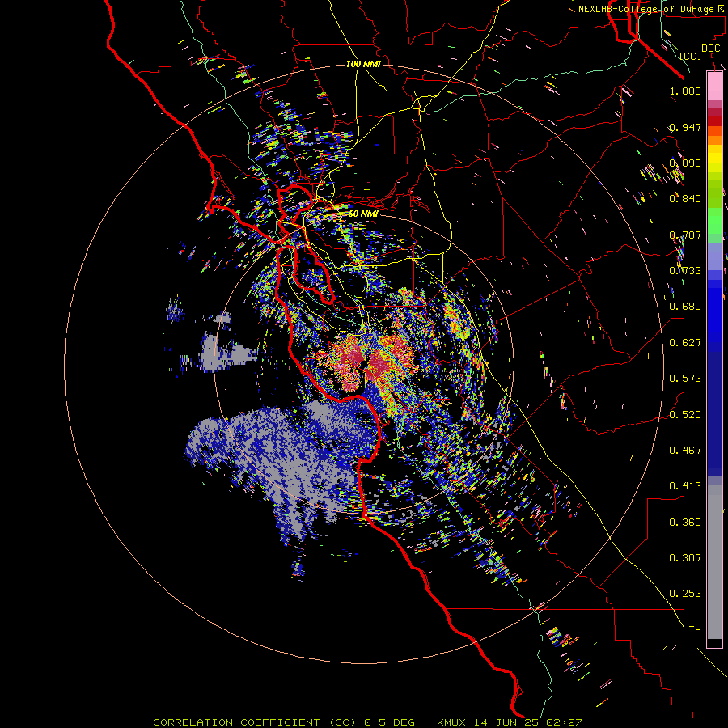Click the 0.253 scale value

point(685,594)
